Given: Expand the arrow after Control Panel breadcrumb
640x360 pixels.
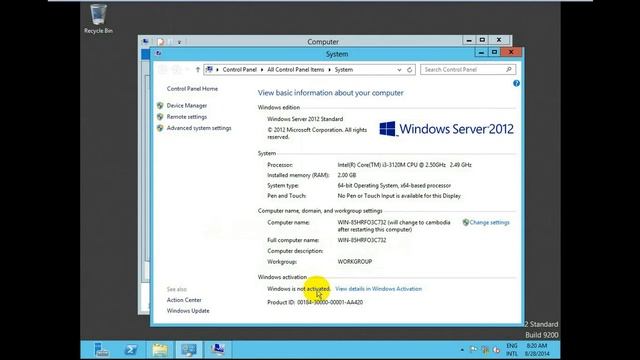Looking at the screenshot, I should point(262,70).
